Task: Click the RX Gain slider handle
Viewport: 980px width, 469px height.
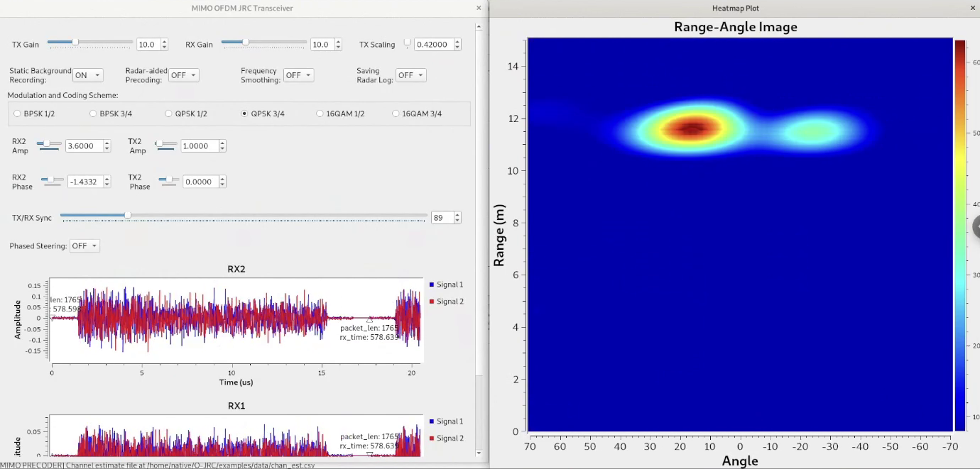Action: click(246, 43)
